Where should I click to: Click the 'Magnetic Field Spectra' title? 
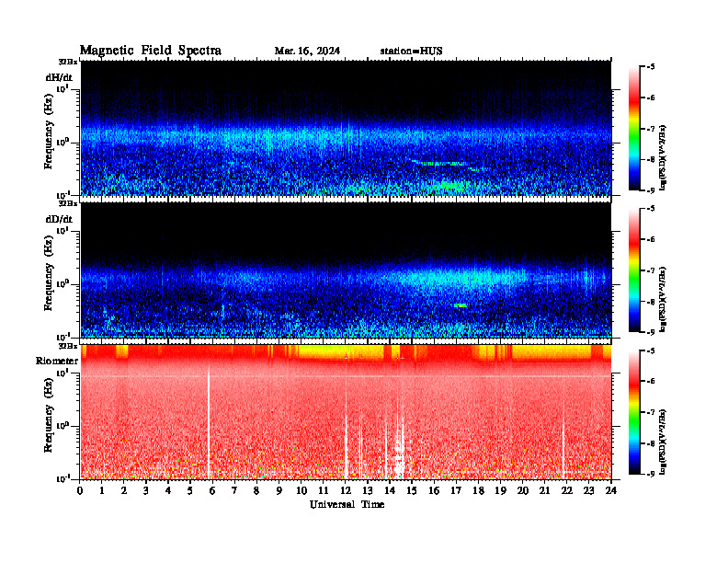(151, 51)
